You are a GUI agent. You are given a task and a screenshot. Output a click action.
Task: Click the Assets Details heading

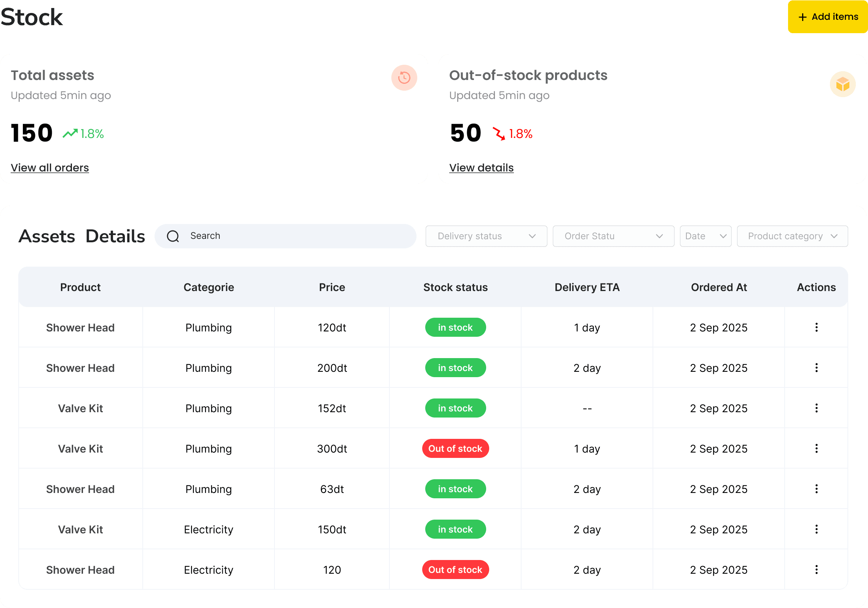point(82,236)
